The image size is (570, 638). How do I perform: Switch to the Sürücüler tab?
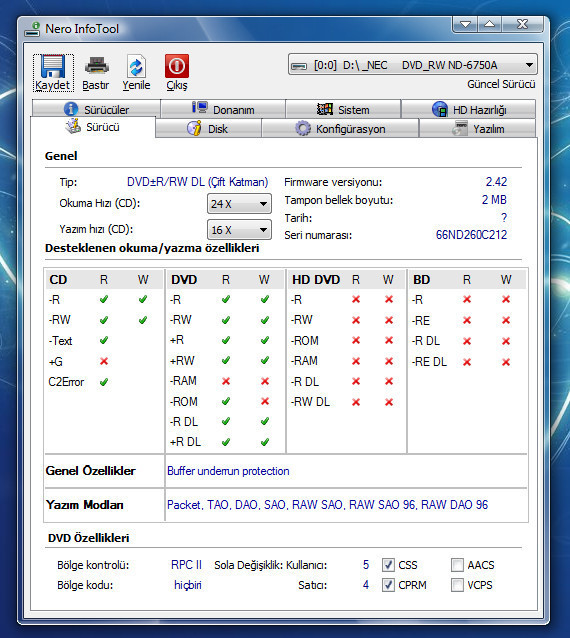96,109
